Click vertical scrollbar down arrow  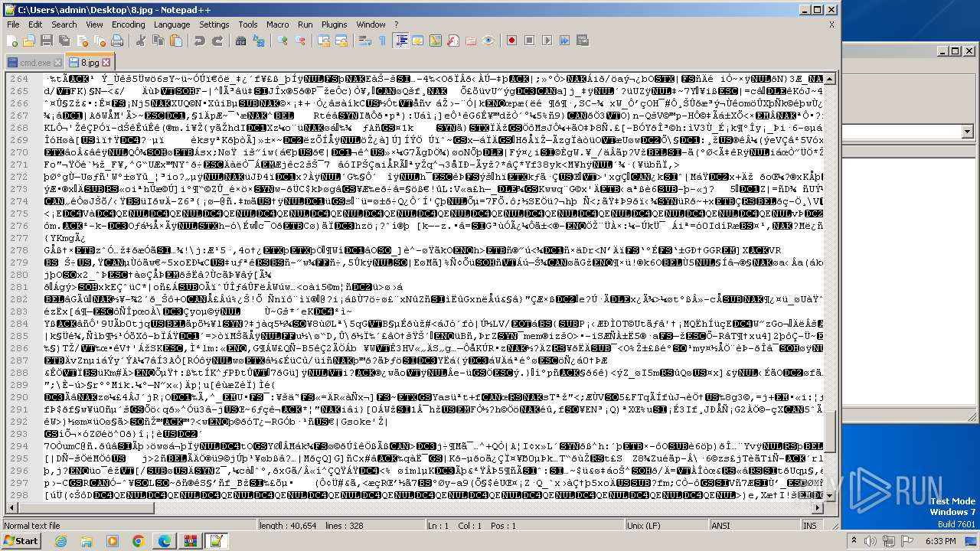831,497
